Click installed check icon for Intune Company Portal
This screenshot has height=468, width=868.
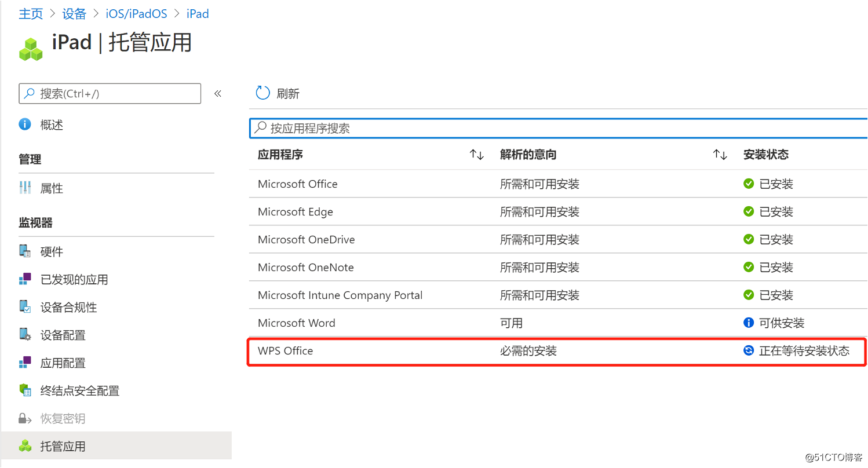click(749, 295)
